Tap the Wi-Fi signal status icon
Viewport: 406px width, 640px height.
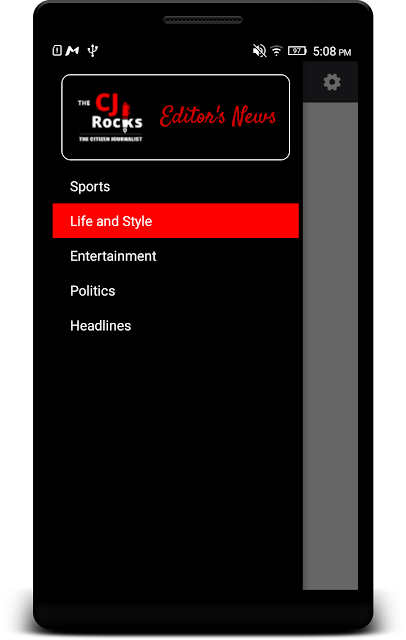(277, 51)
